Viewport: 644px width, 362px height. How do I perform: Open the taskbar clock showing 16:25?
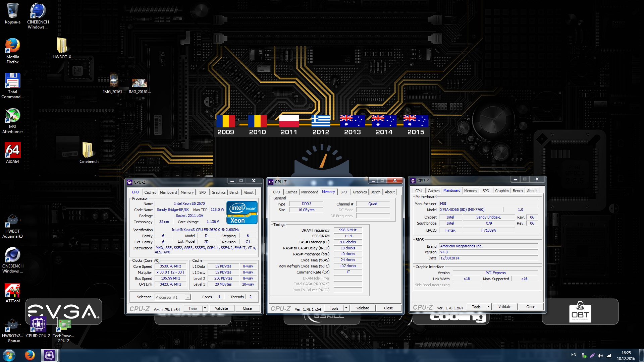[x=626, y=356]
